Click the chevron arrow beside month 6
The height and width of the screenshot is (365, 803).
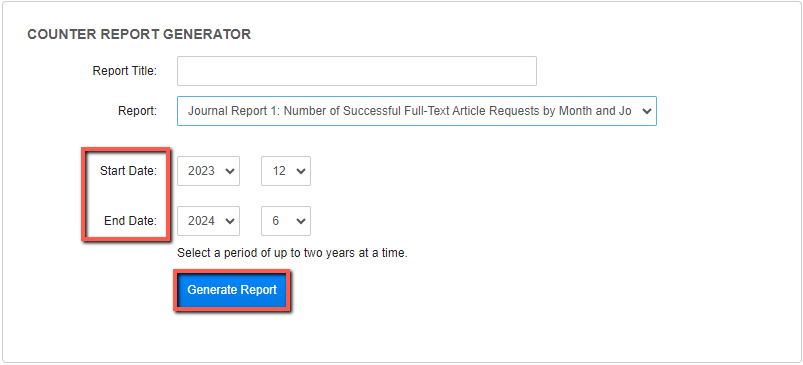[301, 221]
